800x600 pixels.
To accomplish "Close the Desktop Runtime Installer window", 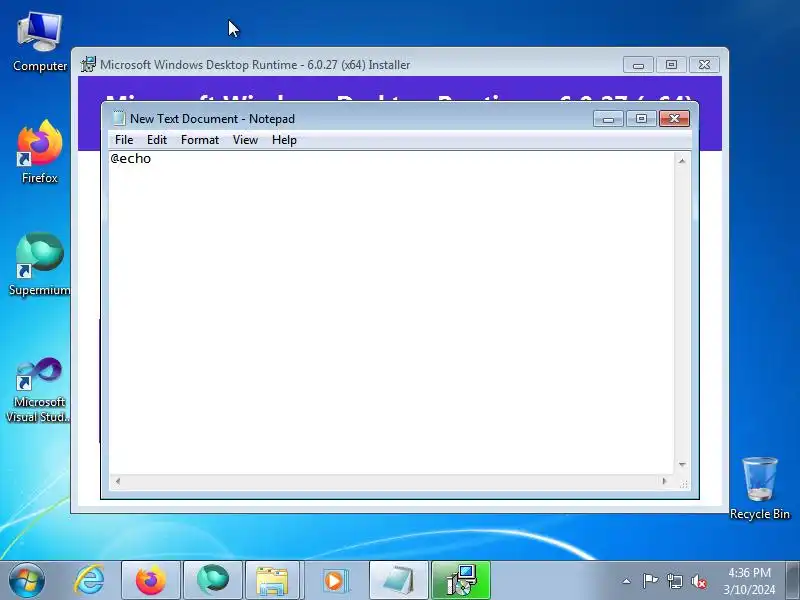I will point(704,65).
